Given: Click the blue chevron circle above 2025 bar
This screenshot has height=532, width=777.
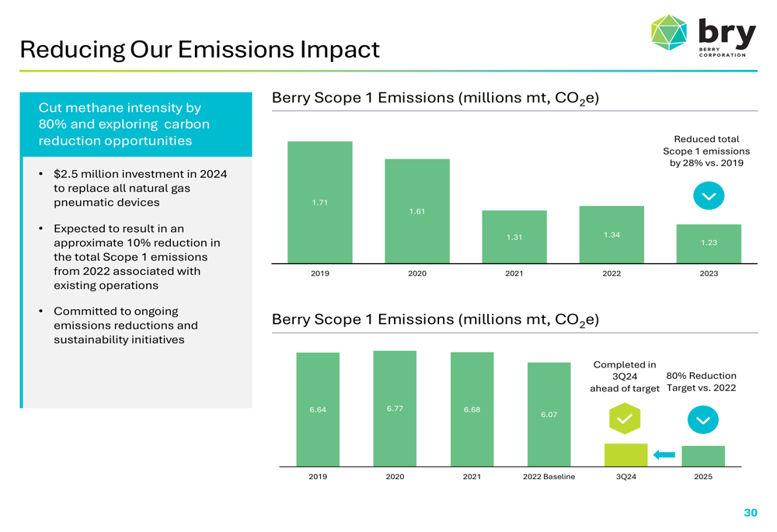Looking at the screenshot, I should click(x=702, y=419).
